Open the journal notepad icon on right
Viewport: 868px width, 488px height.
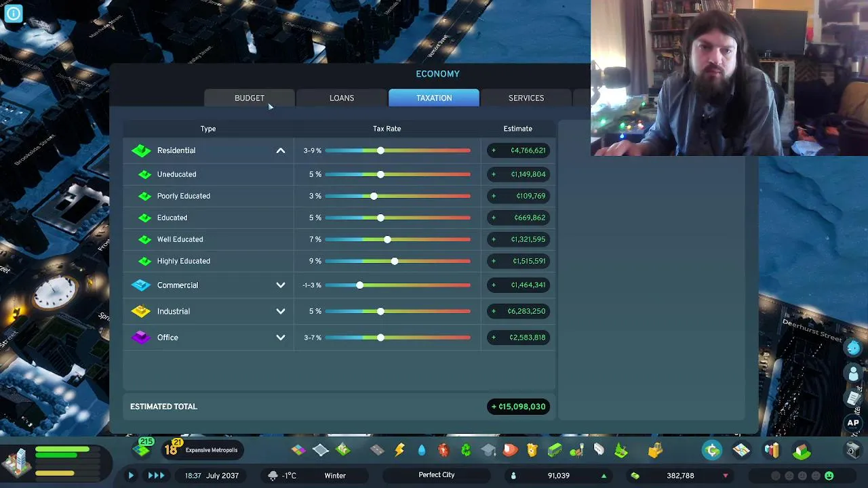(x=853, y=399)
